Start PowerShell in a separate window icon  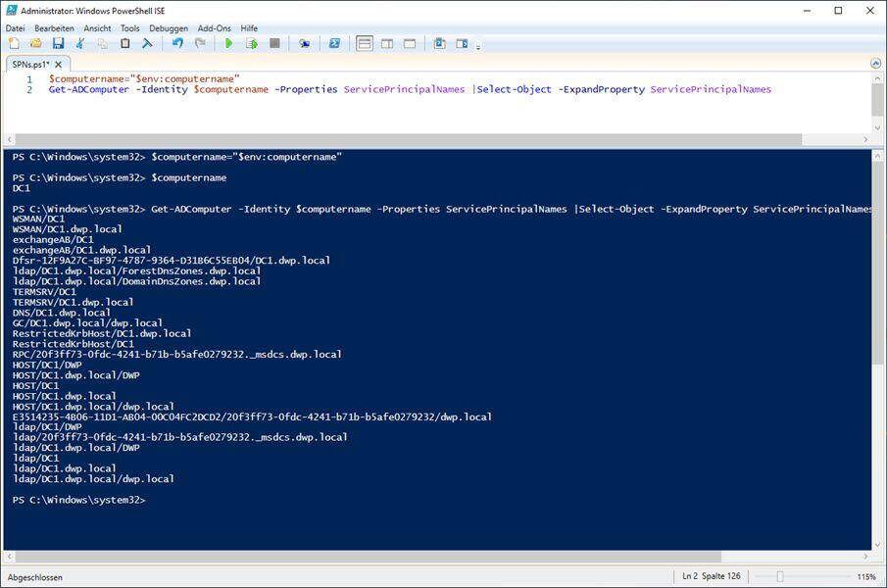334,43
